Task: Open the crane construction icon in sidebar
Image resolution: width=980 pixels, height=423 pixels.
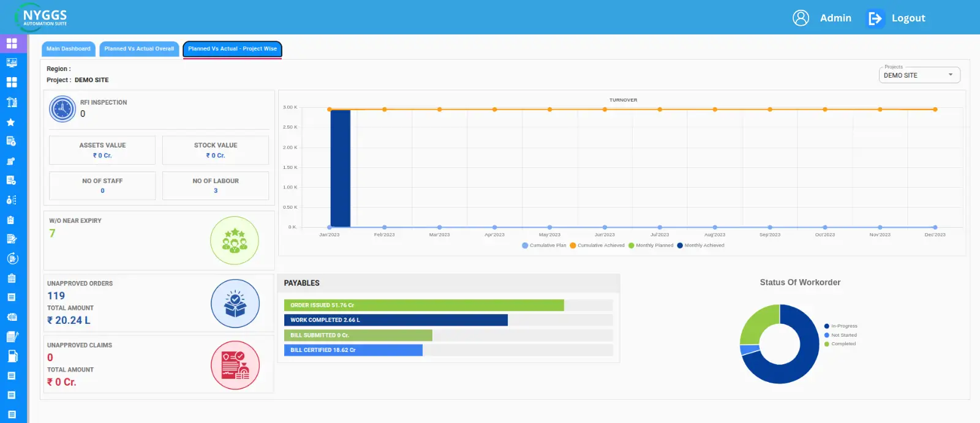Action: coord(12,102)
